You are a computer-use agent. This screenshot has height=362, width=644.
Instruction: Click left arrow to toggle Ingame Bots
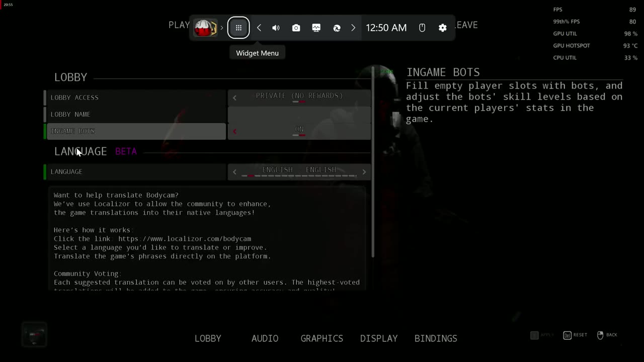pyautogui.click(x=234, y=131)
